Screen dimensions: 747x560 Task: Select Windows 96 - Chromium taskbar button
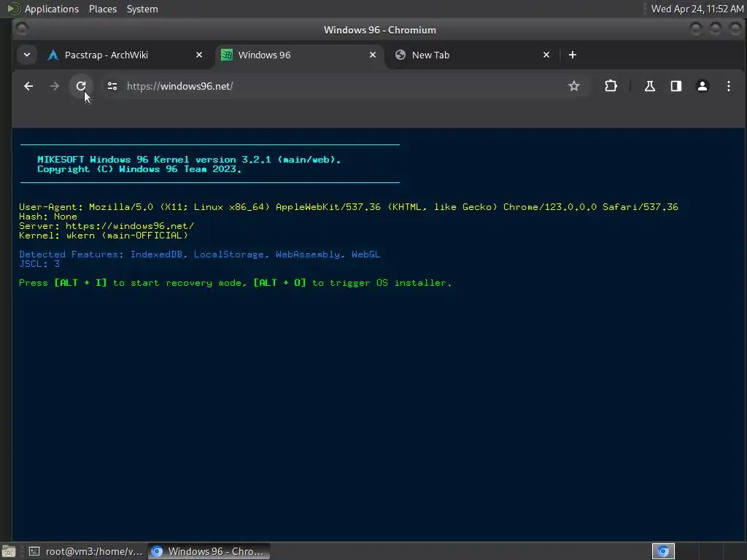click(209, 551)
